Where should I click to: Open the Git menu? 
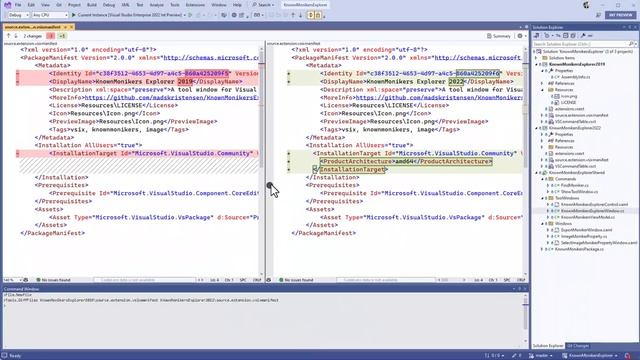(x=59, y=5)
